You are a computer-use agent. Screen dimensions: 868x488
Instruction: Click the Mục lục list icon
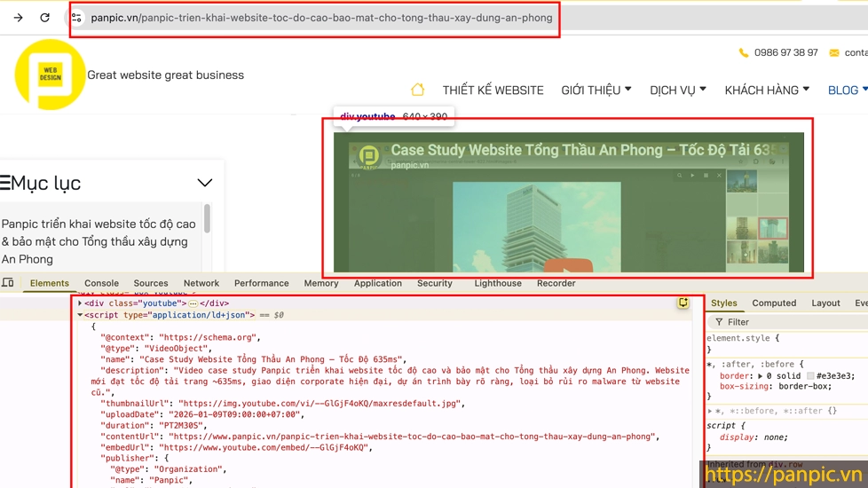(x=5, y=183)
